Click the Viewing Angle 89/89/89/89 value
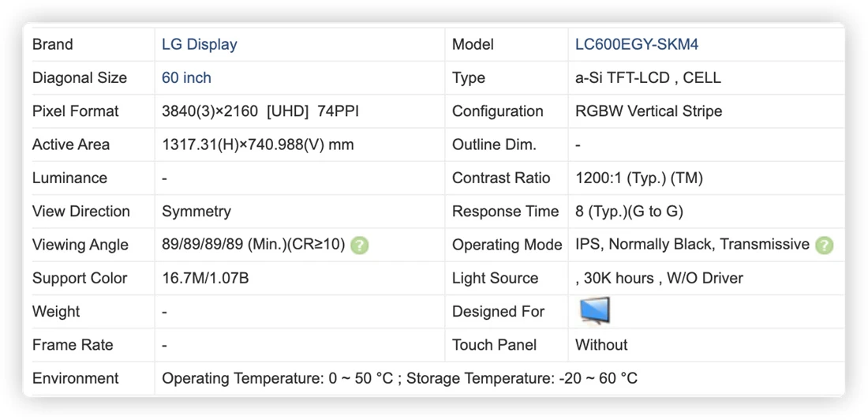Image resolution: width=868 pixels, height=420 pixels. (x=253, y=245)
